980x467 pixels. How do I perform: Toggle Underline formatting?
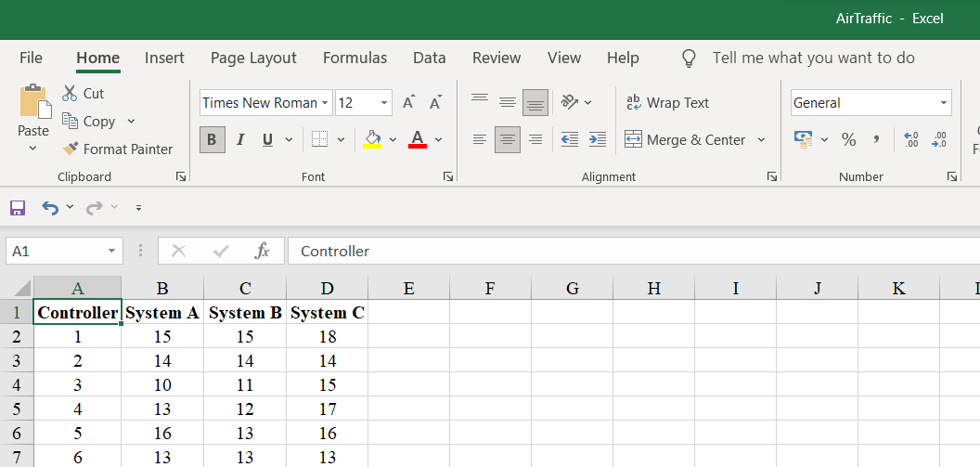pyautogui.click(x=267, y=139)
